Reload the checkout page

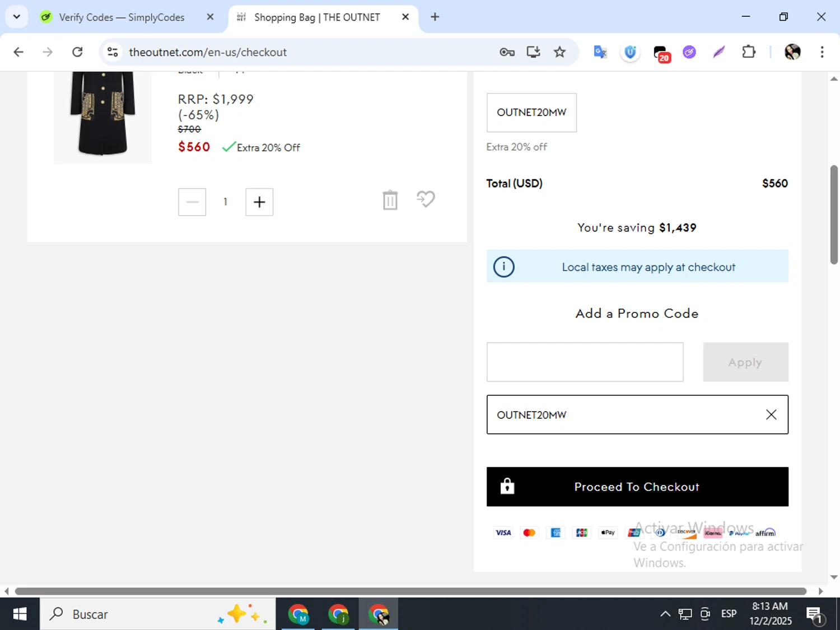(77, 52)
